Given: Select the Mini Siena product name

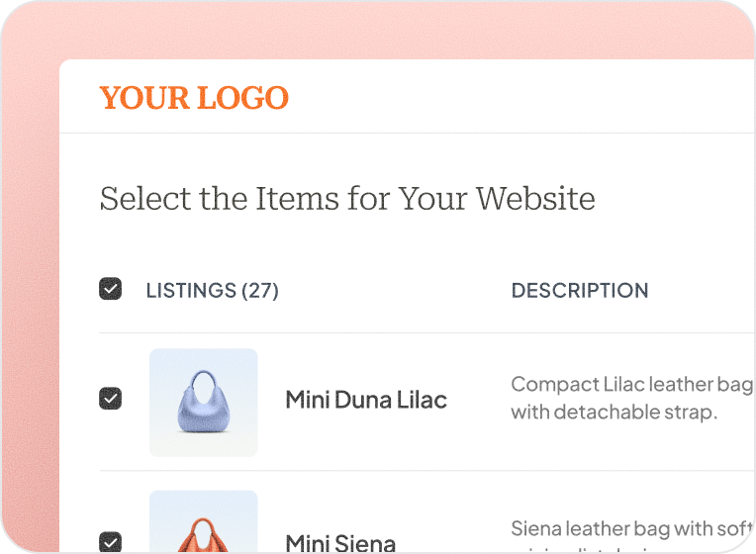Looking at the screenshot, I should (340, 543).
